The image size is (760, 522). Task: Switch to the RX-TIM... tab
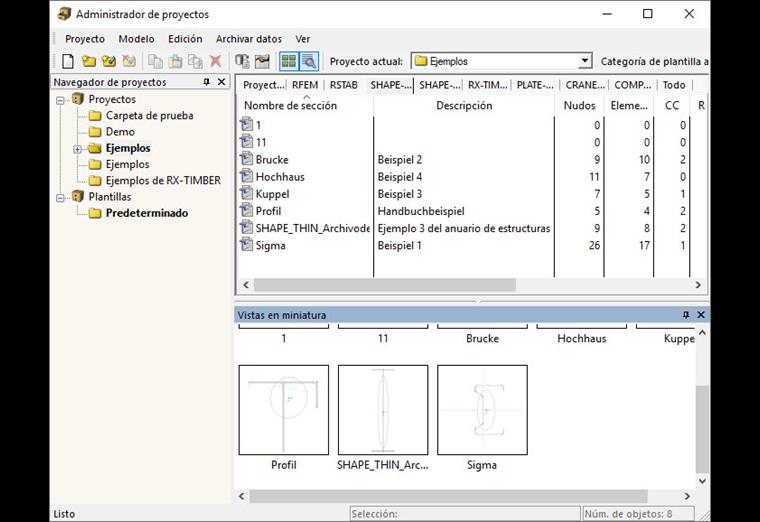[488, 85]
